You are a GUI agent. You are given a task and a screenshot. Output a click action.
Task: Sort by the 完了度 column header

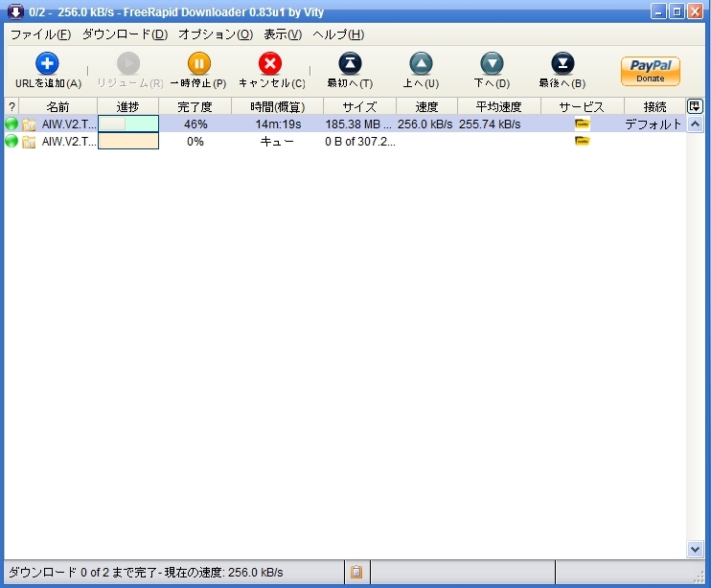[195, 107]
